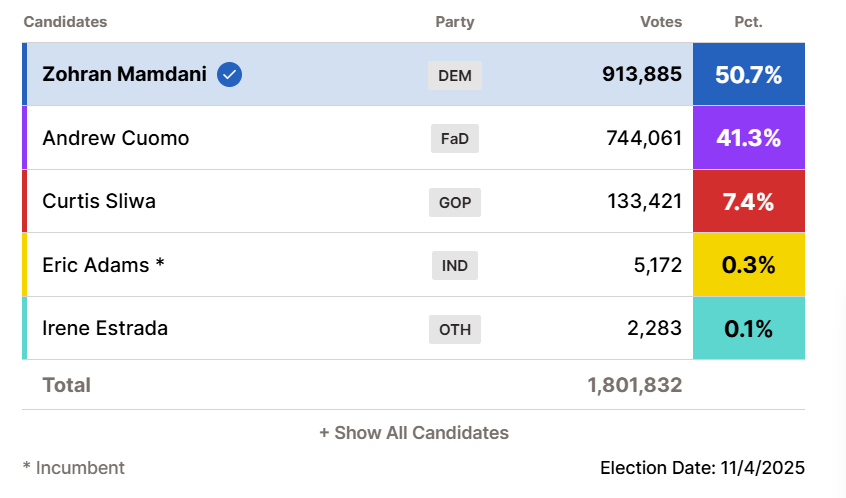Click the Pct. column header

click(747, 22)
